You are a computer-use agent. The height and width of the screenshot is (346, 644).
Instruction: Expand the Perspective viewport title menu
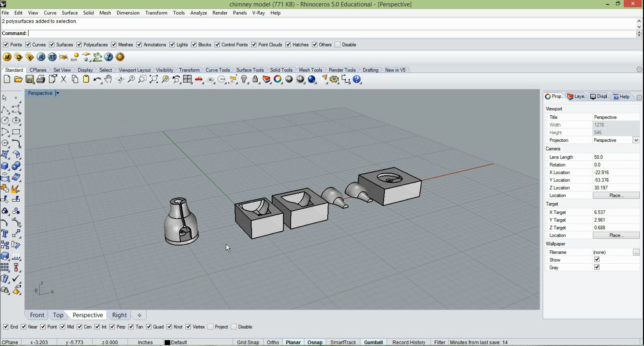[57, 93]
